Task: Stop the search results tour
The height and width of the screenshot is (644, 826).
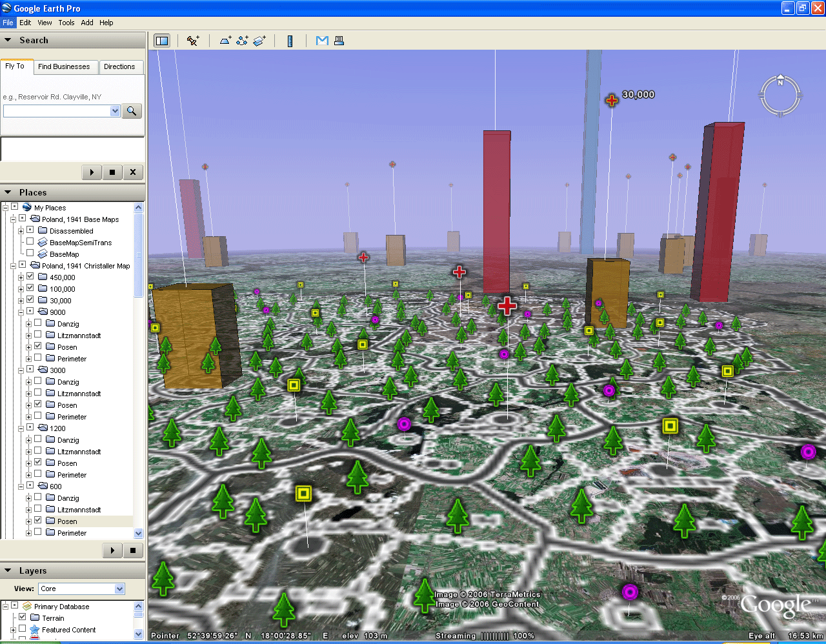Action: point(112,172)
